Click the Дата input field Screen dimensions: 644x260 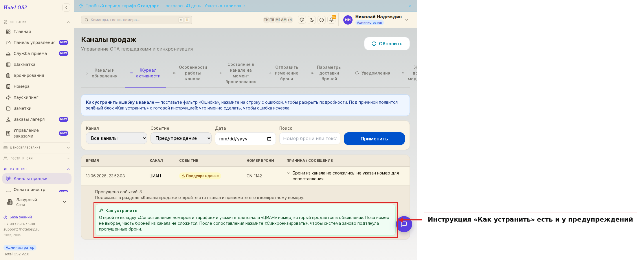pos(245,139)
